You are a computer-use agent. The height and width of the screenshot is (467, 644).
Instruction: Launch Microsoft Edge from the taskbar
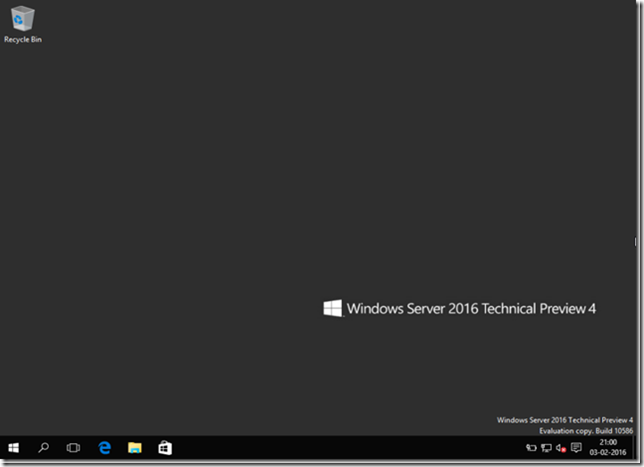[x=105, y=448]
